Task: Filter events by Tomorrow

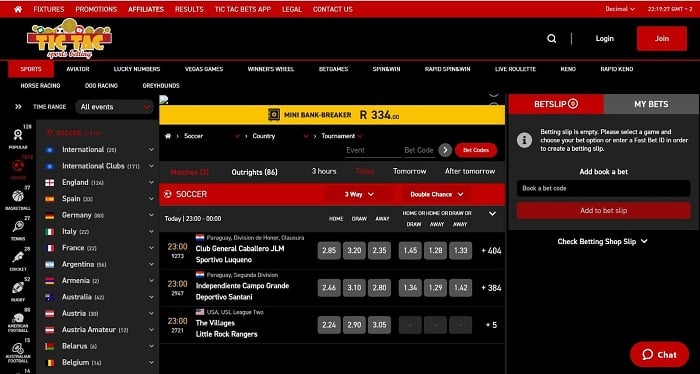Action: (409, 171)
